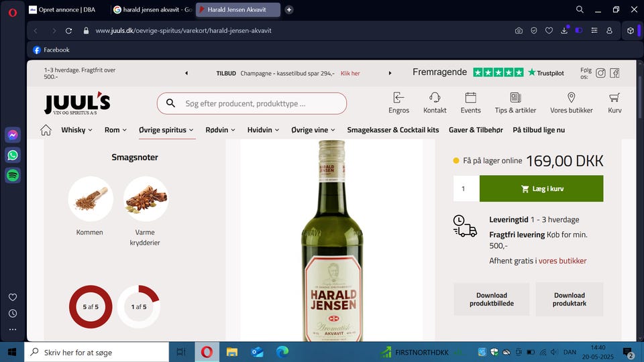
Task: Open Easy Setup menu icon
Action: pyautogui.click(x=594, y=31)
